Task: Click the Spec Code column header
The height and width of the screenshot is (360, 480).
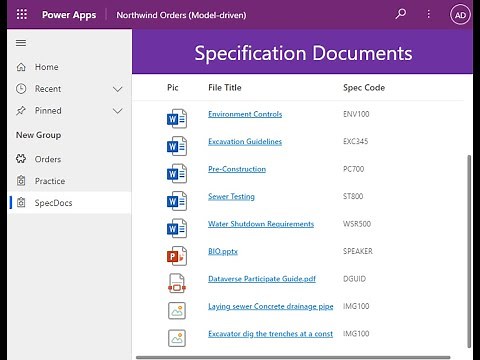Action: (x=364, y=87)
